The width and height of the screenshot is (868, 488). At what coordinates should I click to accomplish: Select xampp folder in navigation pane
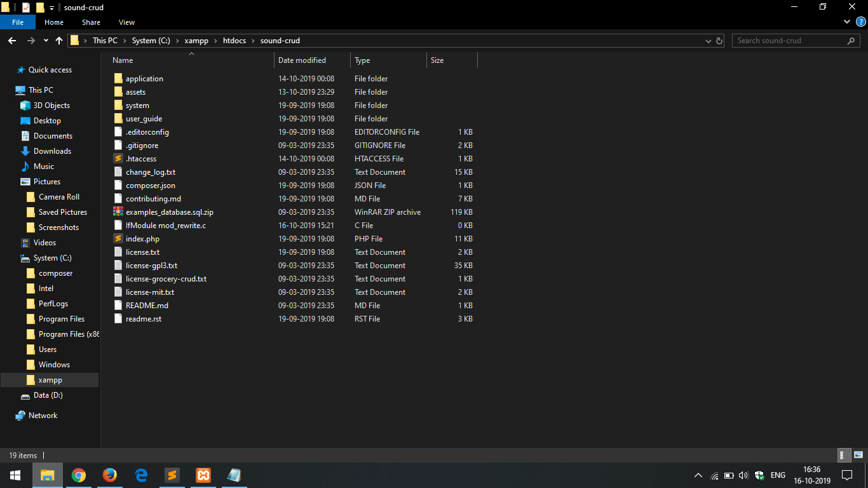[50, 380]
